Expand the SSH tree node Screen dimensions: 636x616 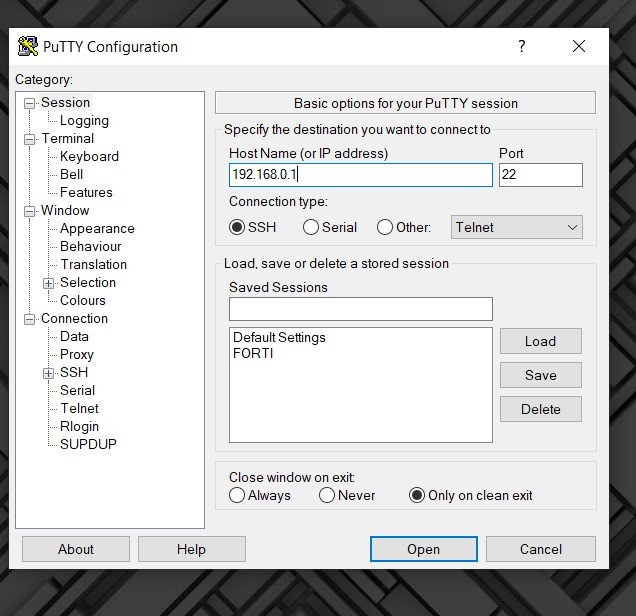pyautogui.click(x=48, y=373)
